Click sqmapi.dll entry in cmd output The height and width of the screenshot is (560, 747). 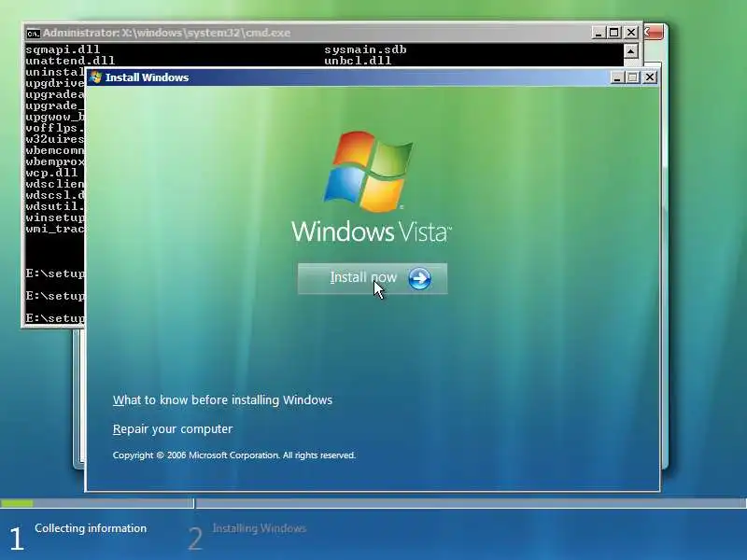point(63,49)
